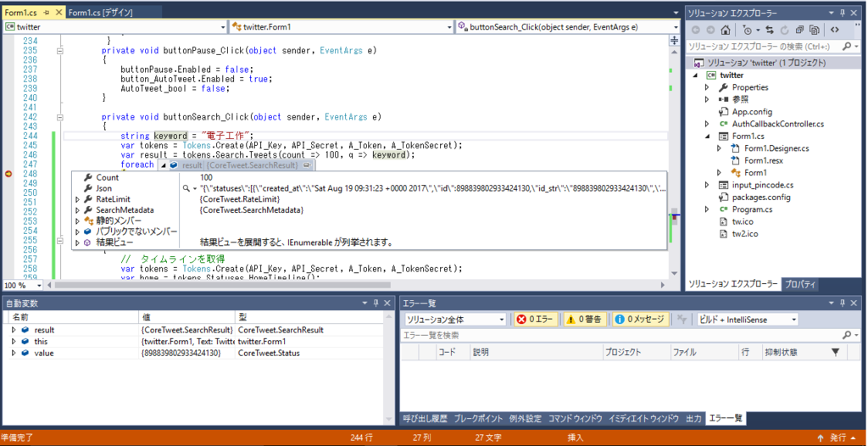This screenshot has width=868, height=446.
Task: Expand the result variable in 自動変数
Action: pyautogui.click(x=14, y=330)
